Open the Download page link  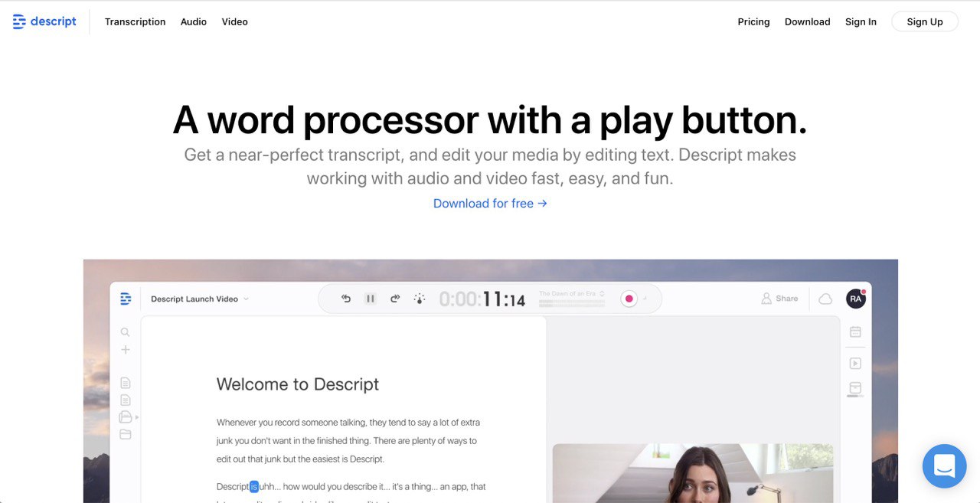pos(807,21)
